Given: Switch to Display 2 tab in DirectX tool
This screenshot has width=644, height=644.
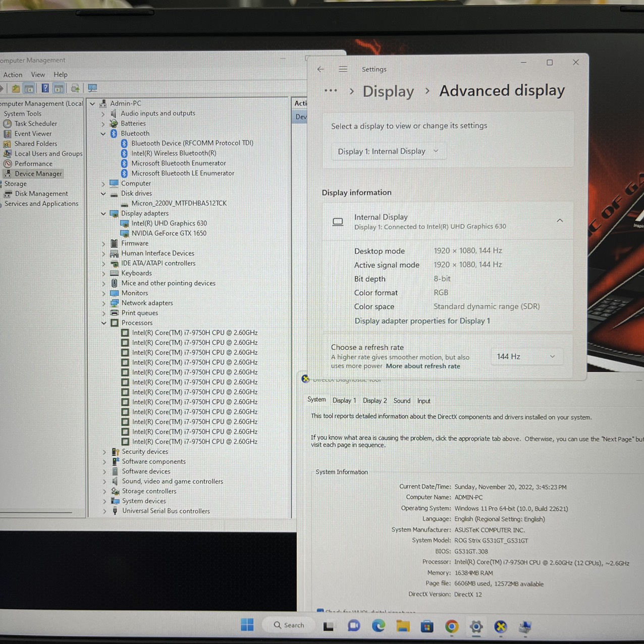Looking at the screenshot, I should pyautogui.click(x=375, y=401).
